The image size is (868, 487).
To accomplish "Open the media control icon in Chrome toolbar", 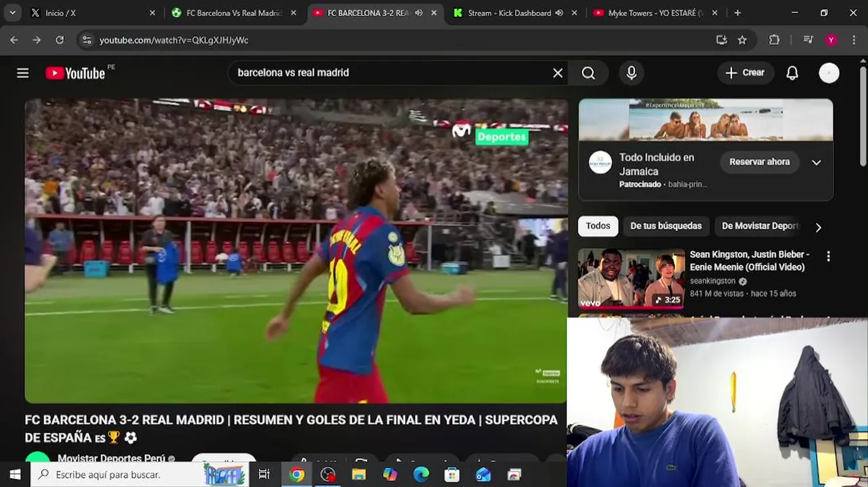I will pyautogui.click(x=808, y=40).
